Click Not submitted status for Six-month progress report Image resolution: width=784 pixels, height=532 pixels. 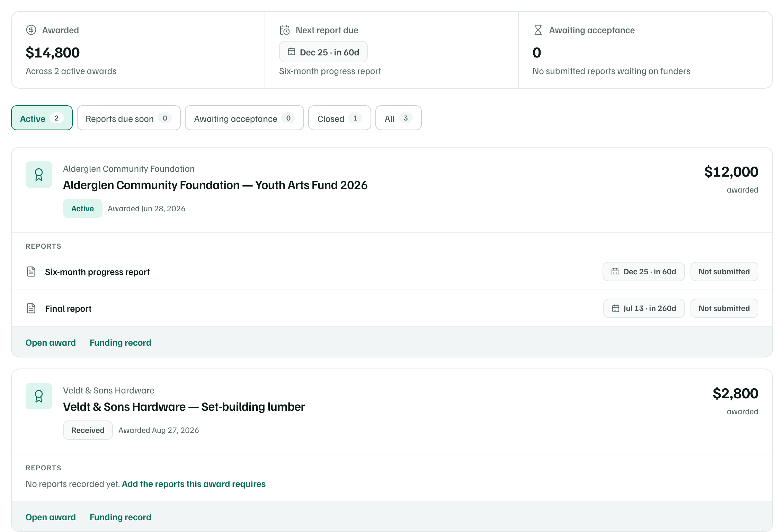[724, 272]
